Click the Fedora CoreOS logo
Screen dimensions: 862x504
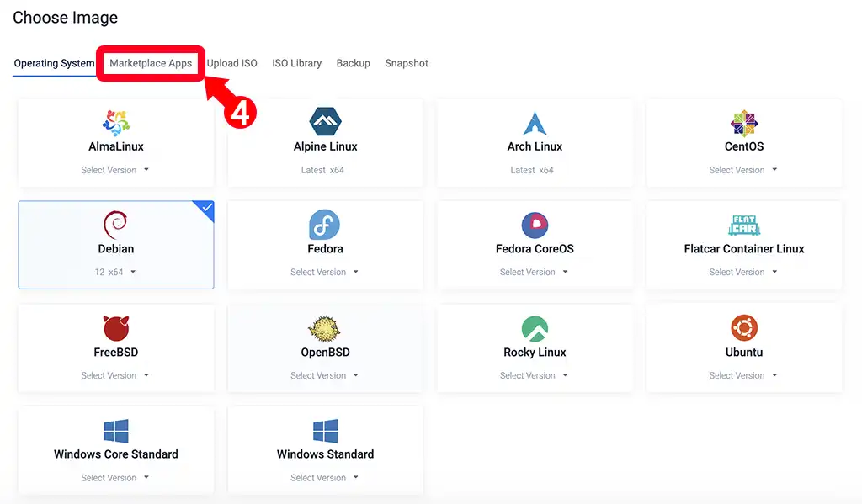[x=535, y=225]
